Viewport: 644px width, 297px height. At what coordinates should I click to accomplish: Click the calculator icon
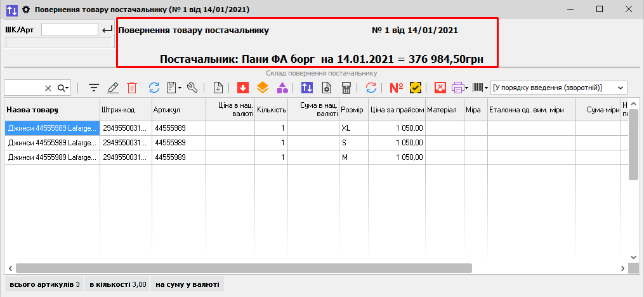(346, 88)
